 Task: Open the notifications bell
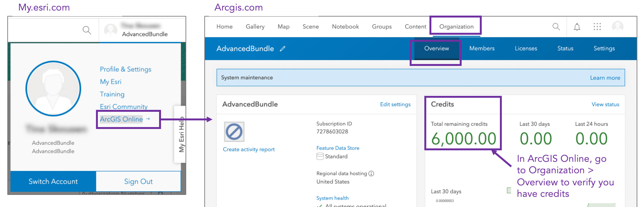(577, 27)
